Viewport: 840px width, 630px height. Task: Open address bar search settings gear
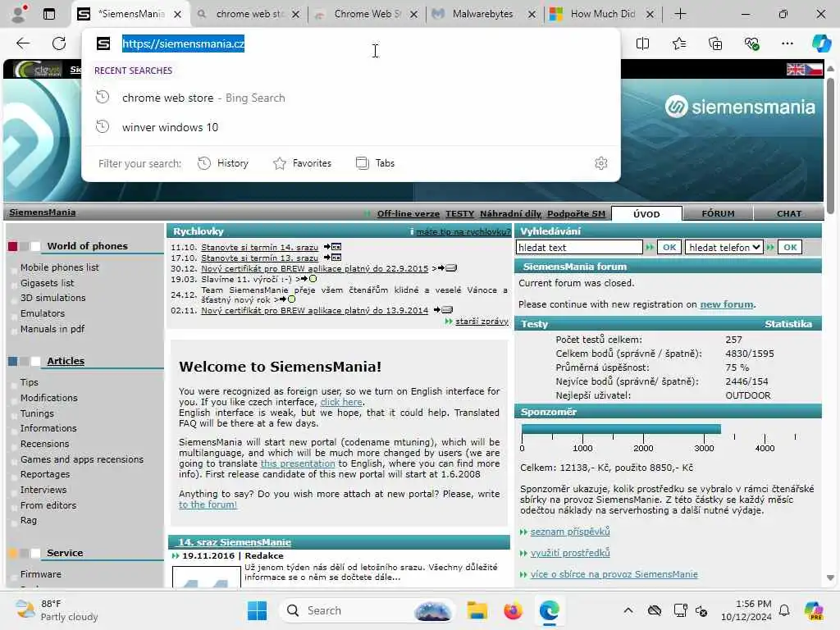pos(601,163)
